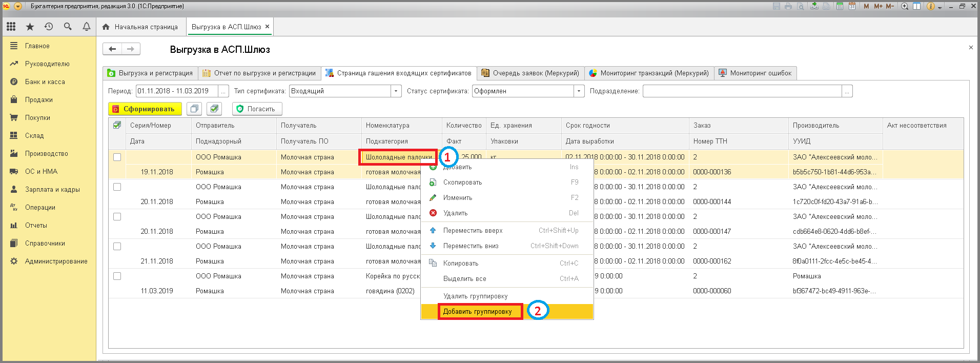
Task: Open the Подразделение selection ellipsis button
Action: (847, 91)
